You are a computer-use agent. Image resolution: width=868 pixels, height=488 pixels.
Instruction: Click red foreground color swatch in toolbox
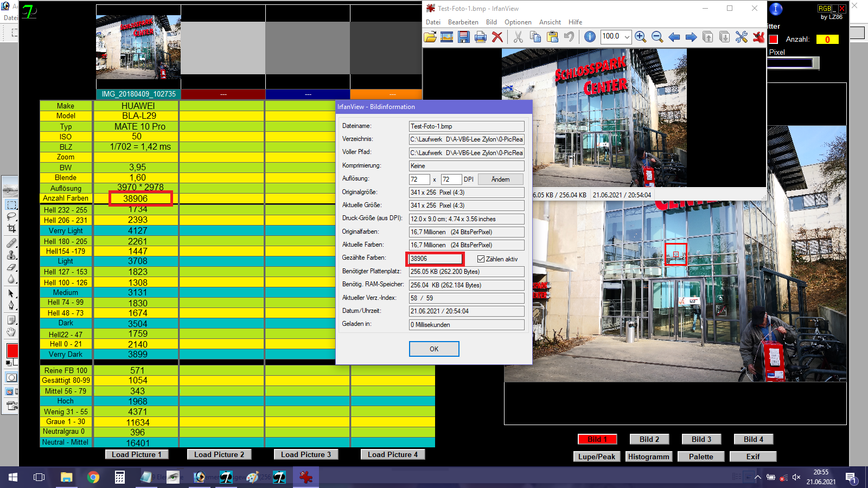pyautogui.click(x=12, y=350)
